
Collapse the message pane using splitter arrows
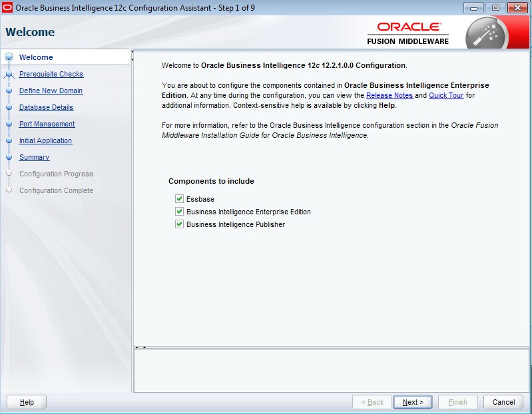coord(144,347)
